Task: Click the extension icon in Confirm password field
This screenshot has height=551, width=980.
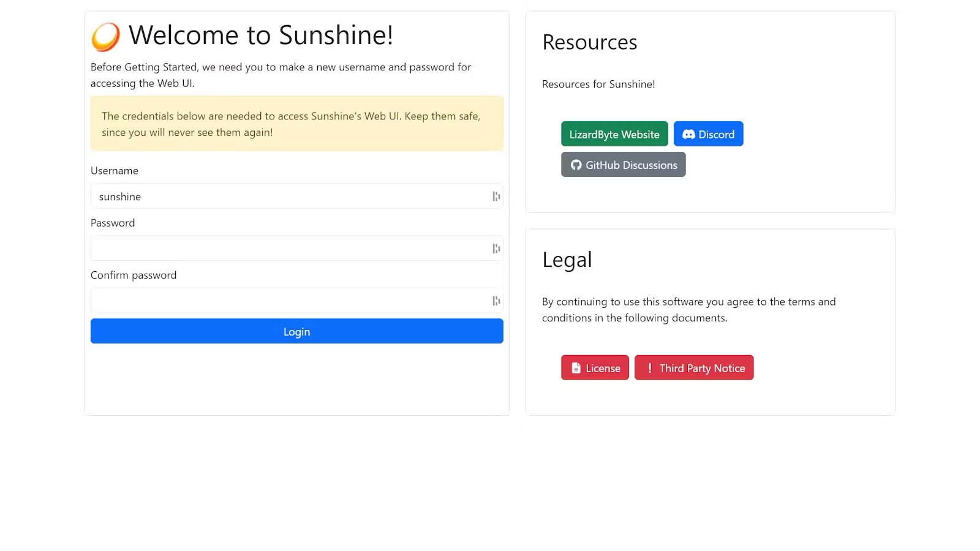Action: point(496,301)
